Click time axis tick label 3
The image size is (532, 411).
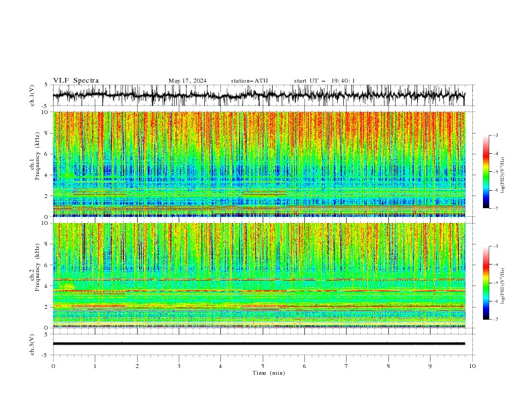pyautogui.click(x=179, y=366)
